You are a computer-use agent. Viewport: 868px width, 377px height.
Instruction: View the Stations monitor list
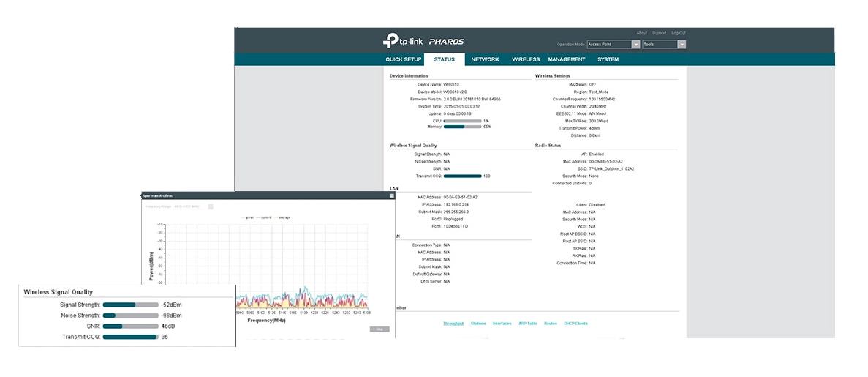(x=478, y=323)
